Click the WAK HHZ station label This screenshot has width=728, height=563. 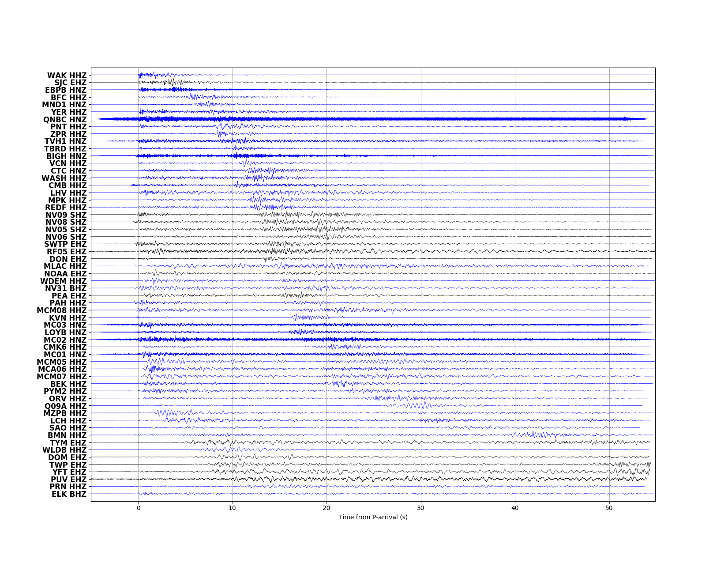(67, 76)
